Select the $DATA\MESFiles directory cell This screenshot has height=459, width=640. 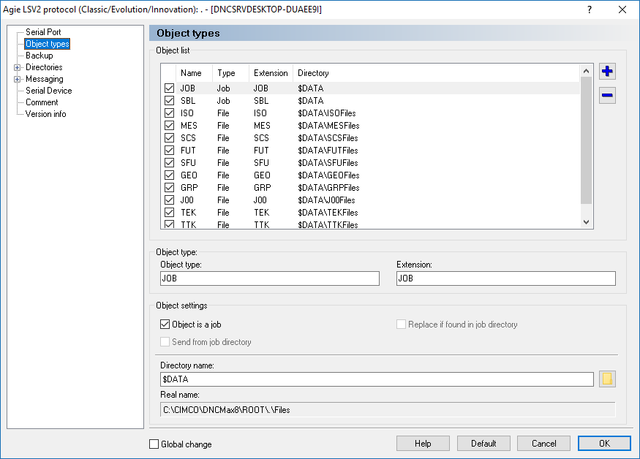(328, 125)
